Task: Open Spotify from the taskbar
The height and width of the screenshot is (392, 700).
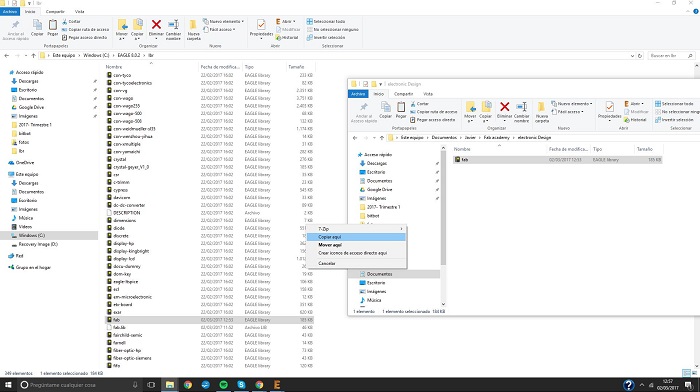Action: tap(223, 384)
